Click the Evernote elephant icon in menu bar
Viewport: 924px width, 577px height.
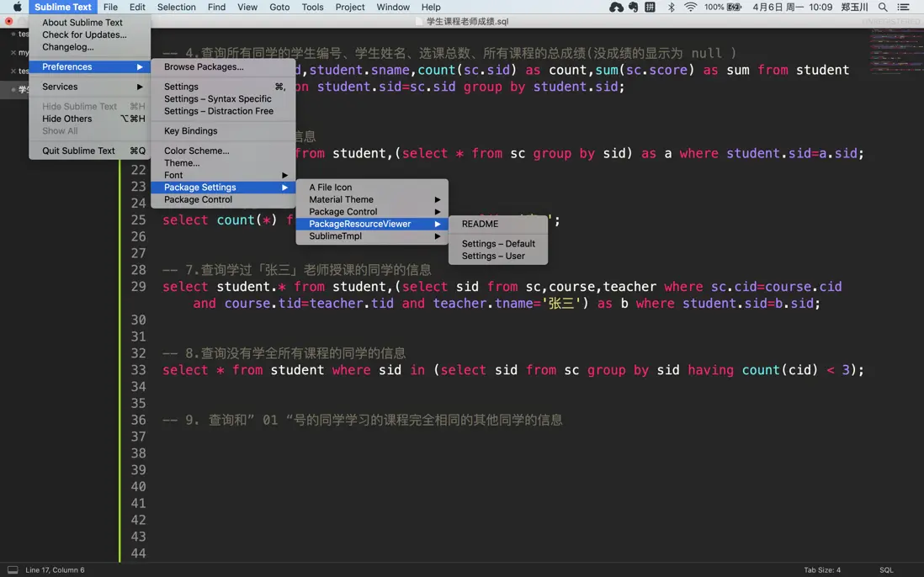(633, 7)
